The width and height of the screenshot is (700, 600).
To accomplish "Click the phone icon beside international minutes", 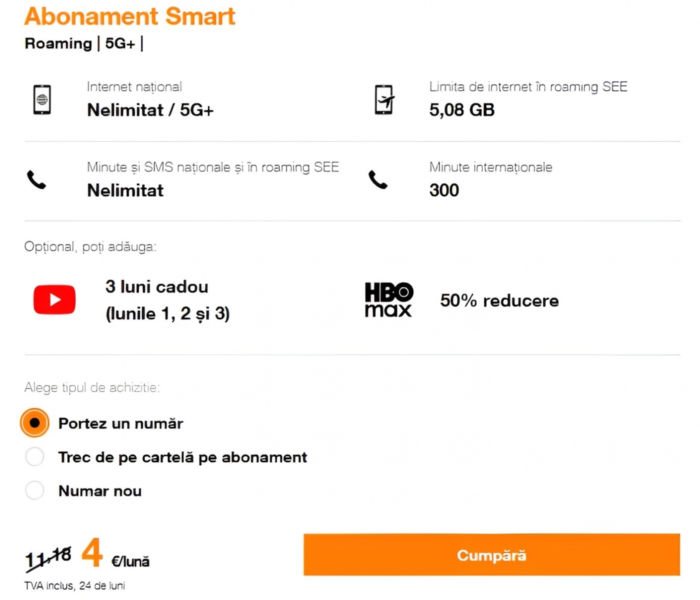I will (x=378, y=179).
